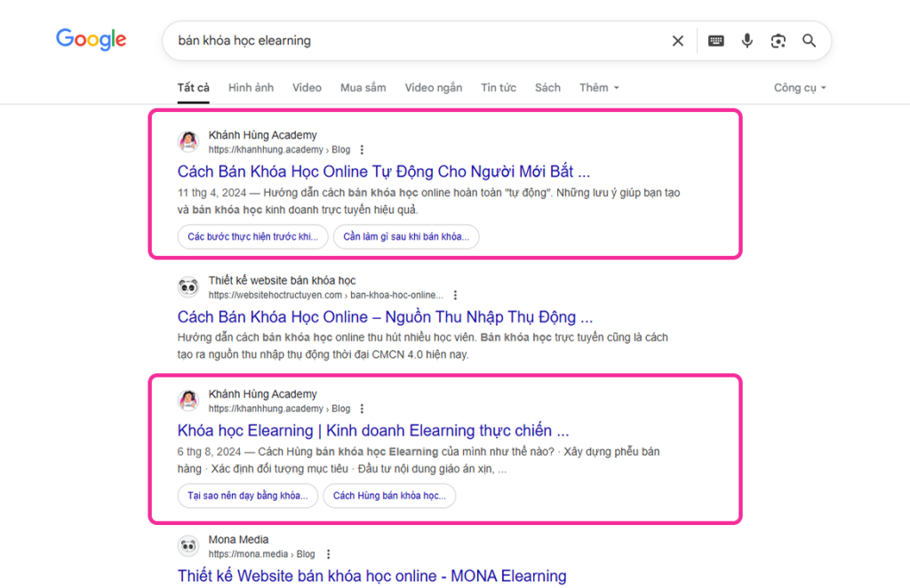
Task: Open more options for Mona Media result
Action: (x=328, y=554)
